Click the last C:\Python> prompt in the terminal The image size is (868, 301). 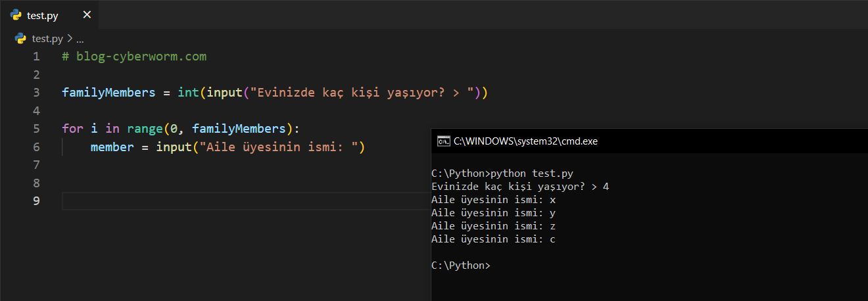(x=460, y=266)
